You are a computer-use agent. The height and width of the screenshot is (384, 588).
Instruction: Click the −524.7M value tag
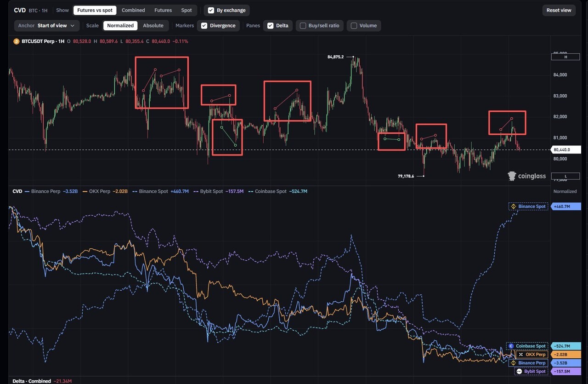pos(566,346)
